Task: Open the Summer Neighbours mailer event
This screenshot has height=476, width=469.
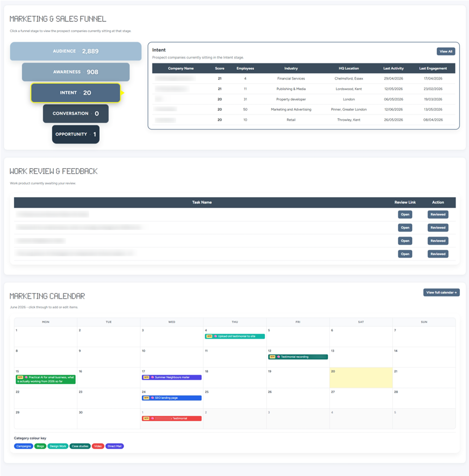Action: [x=171, y=377]
